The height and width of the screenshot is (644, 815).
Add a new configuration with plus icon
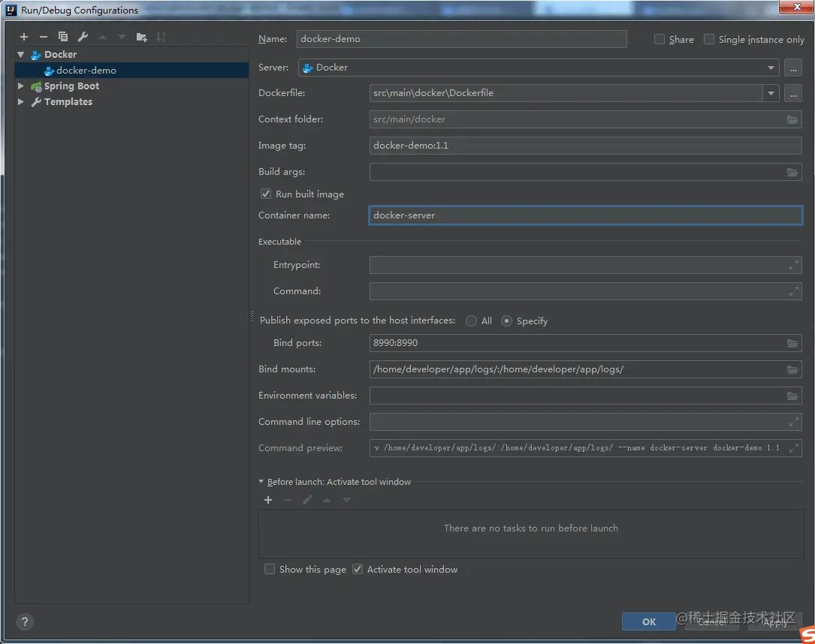pyautogui.click(x=24, y=37)
